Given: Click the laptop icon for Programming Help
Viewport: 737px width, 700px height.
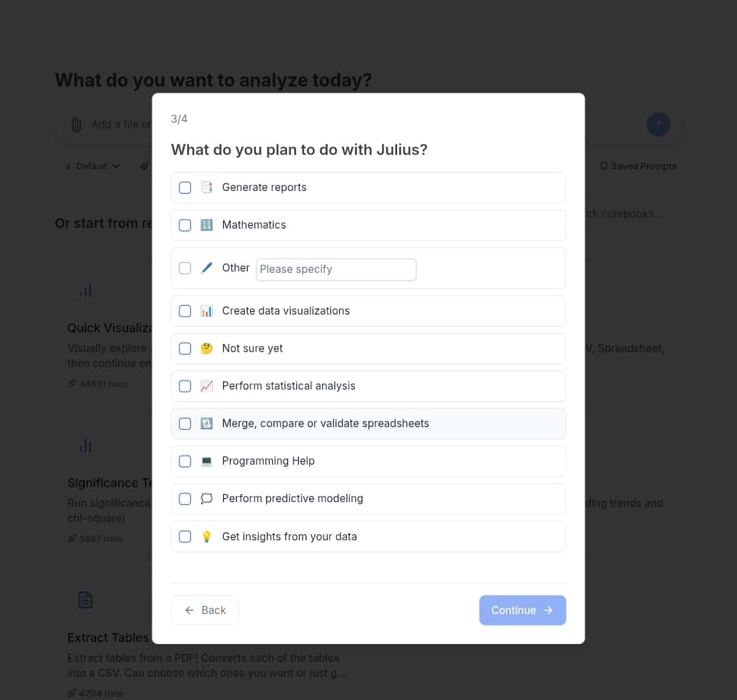Looking at the screenshot, I should (x=206, y=461).
